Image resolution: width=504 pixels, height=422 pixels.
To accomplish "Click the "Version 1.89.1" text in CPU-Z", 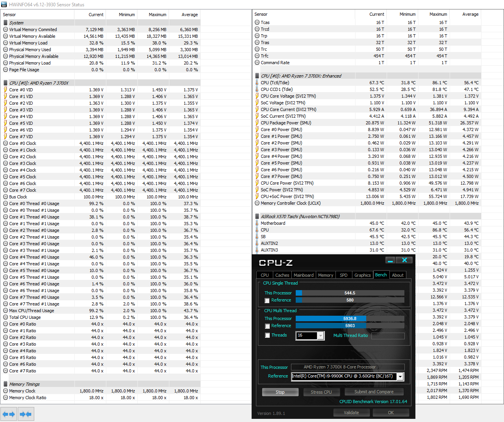I will [271, 413].
